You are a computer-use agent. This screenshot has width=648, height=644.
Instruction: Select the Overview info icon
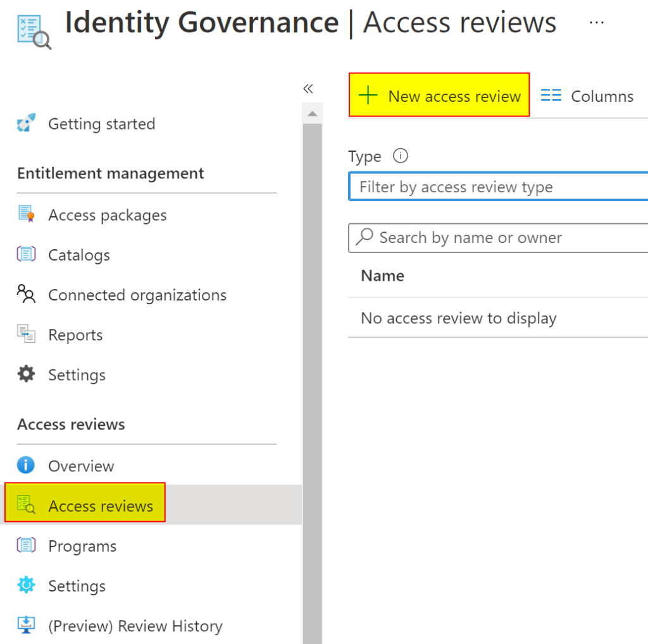tap(26, 465)
